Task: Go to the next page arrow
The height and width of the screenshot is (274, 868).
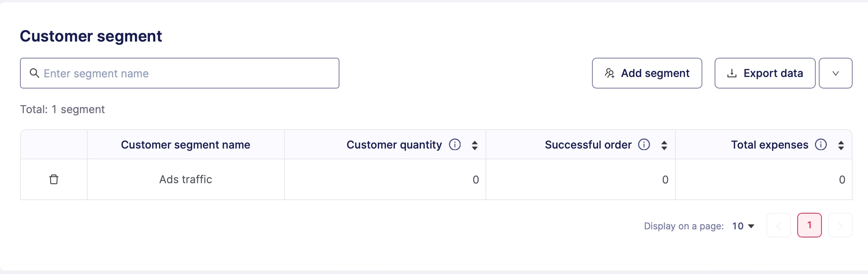Action: pyautogui.click(x=840, y=226)
